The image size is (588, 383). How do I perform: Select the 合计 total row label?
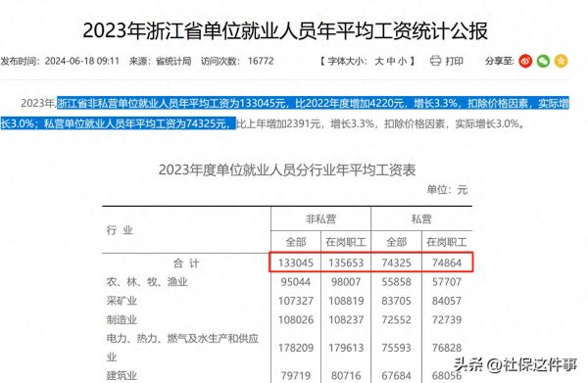click(x=186, y=263)
